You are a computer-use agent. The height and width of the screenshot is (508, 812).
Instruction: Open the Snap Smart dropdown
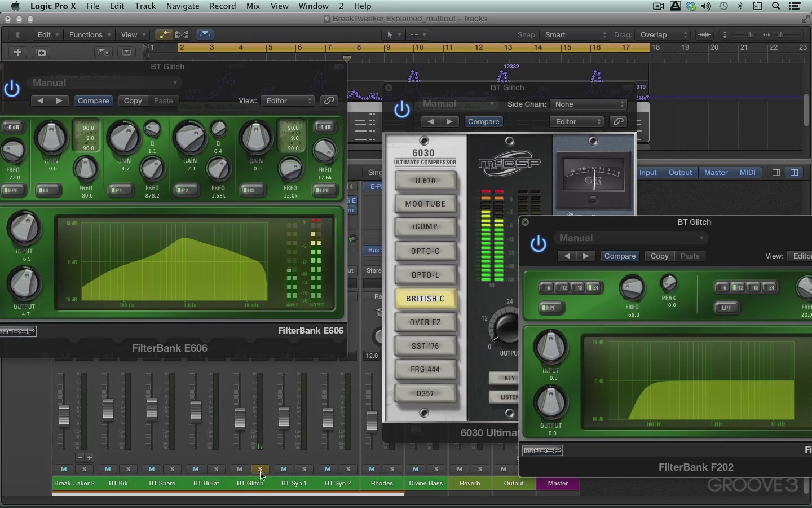click(x=574, y=34)
